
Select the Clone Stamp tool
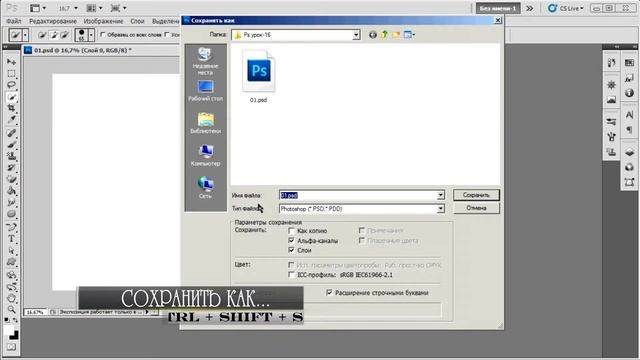coord(11,156)
